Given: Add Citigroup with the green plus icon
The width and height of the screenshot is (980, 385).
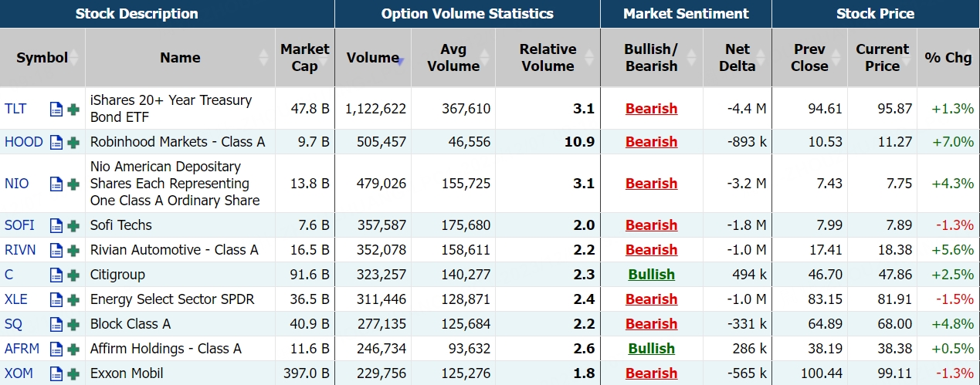Looking at the screenshot, I should (x=73, y=275).
